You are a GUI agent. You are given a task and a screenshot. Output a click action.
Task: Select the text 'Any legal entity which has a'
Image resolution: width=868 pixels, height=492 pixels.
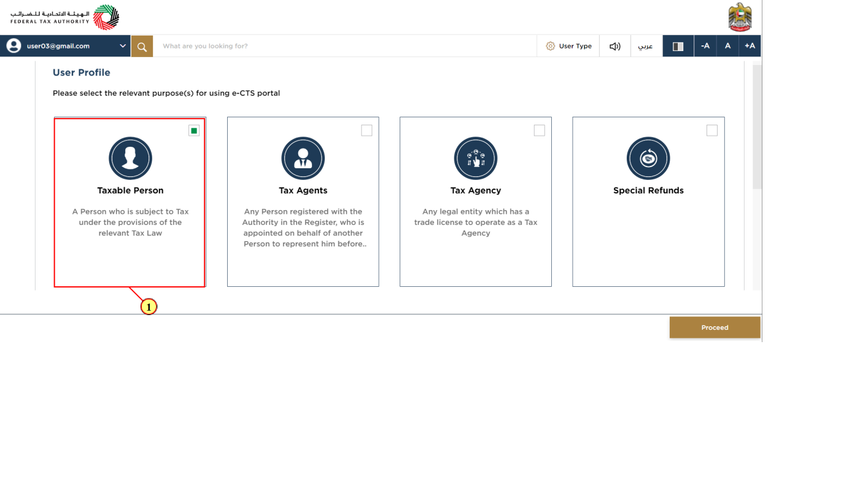tap(476, 211)
